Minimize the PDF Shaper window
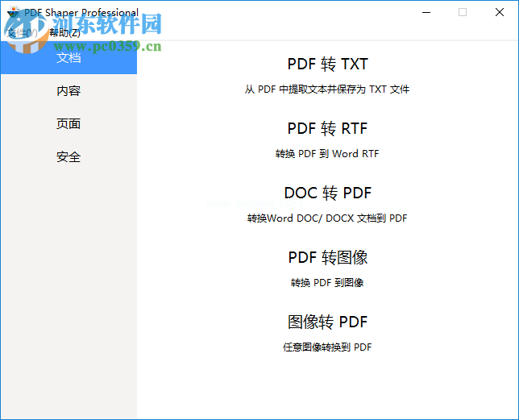The image size is (519, 420). pyautogui.click(x=426, y=13)
